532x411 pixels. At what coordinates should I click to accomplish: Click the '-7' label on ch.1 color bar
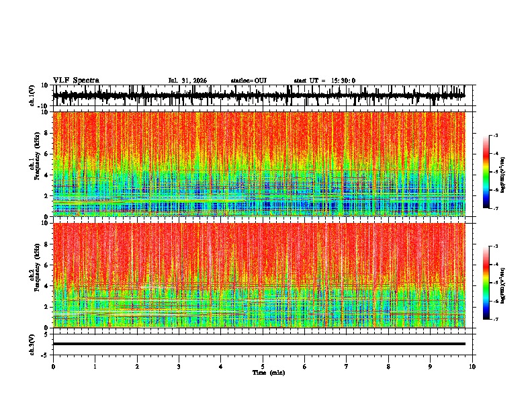[496, 208]
